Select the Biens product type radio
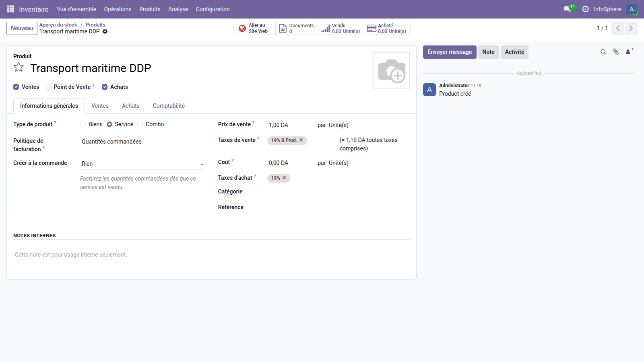 coord(83,124)
